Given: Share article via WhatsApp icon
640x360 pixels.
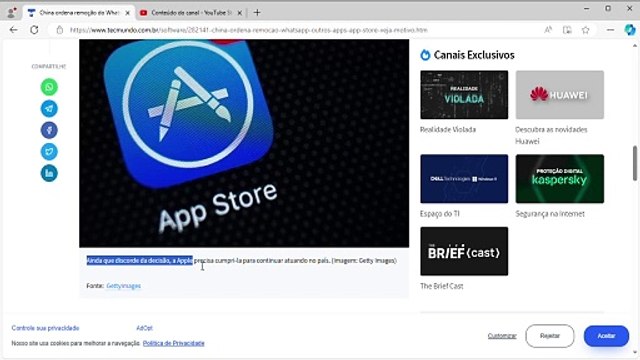Looking at the screenshot, I should (x=49, y=87).
